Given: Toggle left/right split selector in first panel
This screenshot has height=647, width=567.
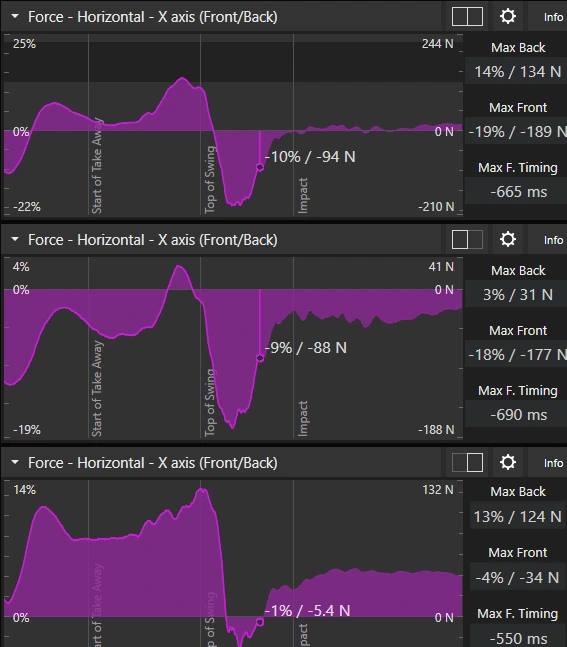Looking at the screenshot, I should tap(467, 17).
